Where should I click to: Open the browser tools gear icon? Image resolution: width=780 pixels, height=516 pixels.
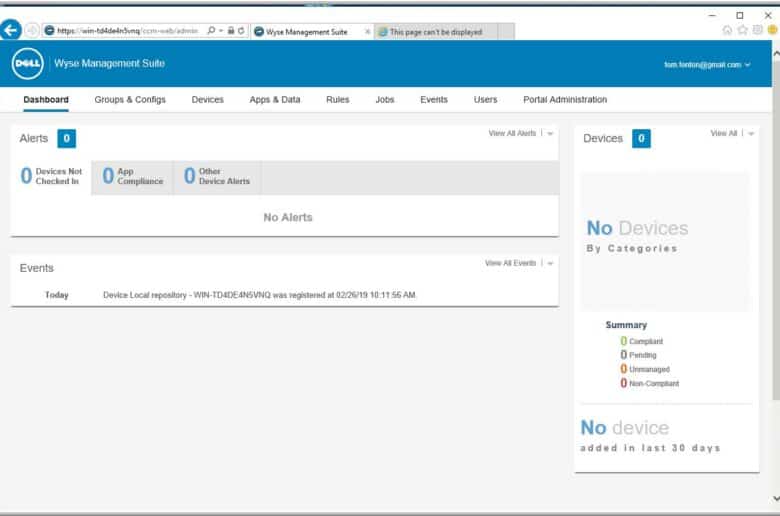(x=758, y=30)
